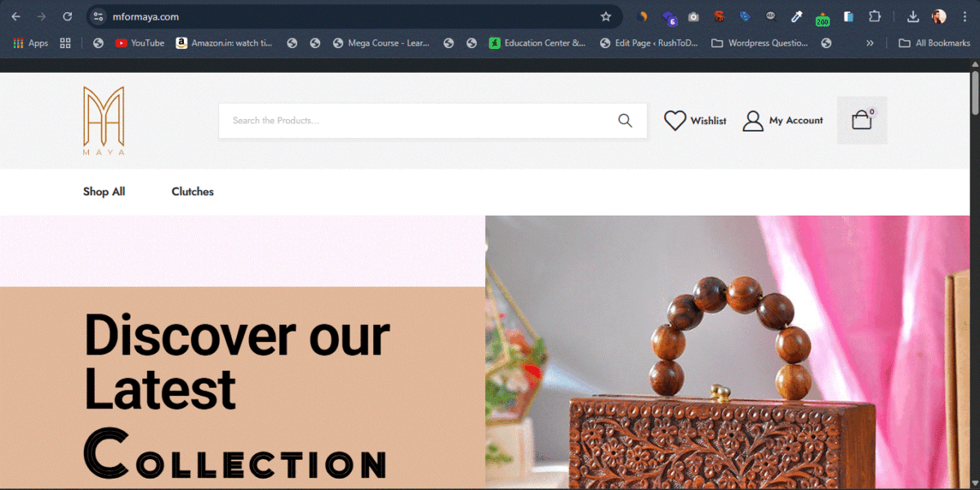Image resolution: width=980 pixels, height=490 pixels.
Task: Open the Chrome downloads icon
Action: point(913,16)
